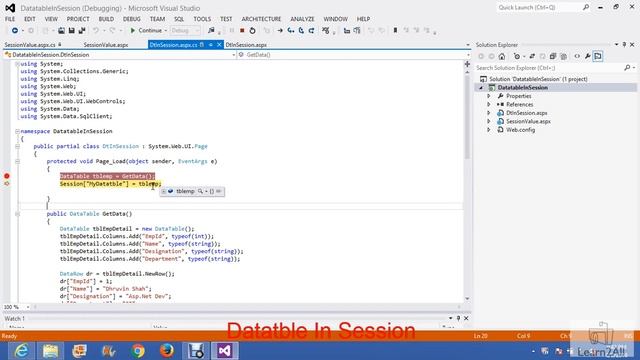
Task: Open the FILE menu
Action: coord(10,19)
